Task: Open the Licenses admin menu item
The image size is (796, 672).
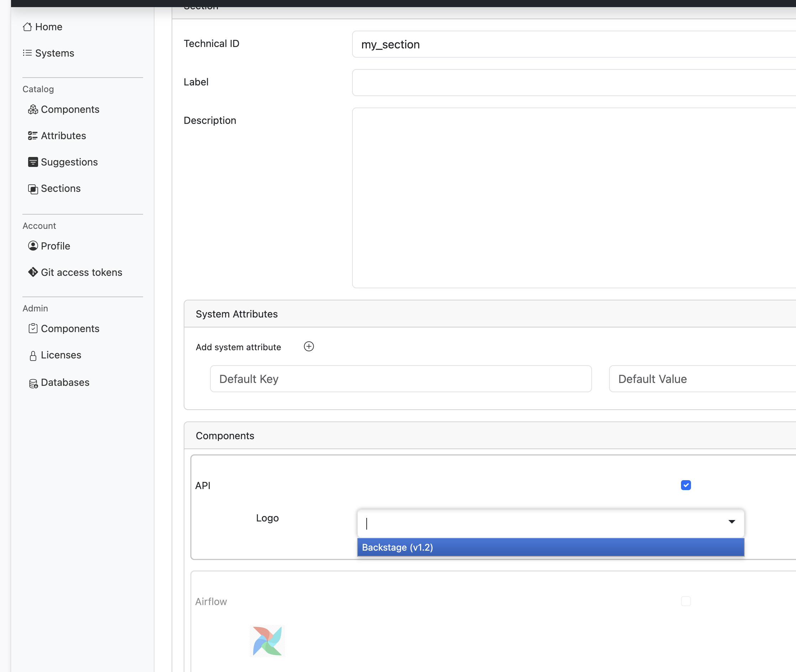Action: [61, 355]
